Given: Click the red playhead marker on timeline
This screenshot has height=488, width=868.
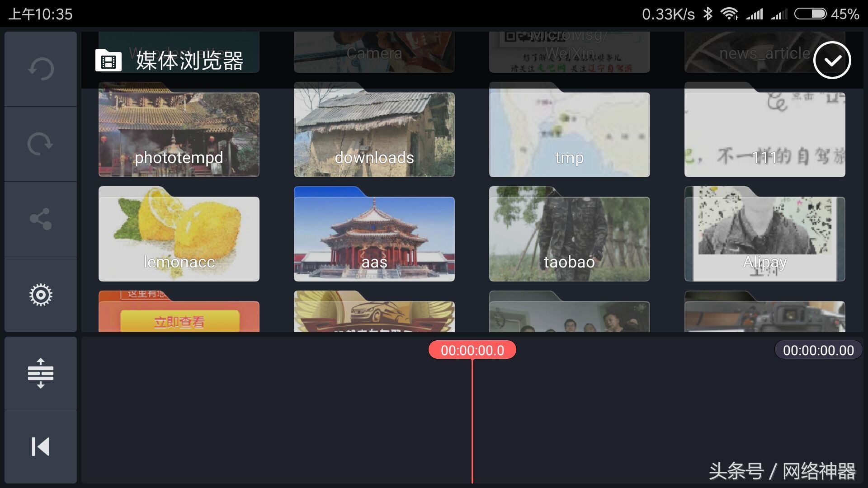Looking at the screenshot, I should [x=472, y=350].
